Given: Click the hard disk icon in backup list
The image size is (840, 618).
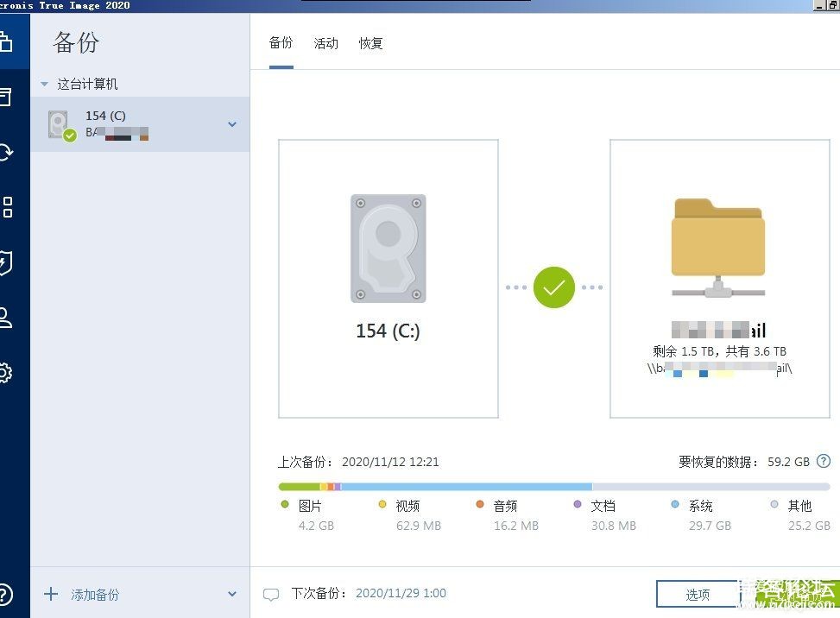Looking at the screenshot, I should (61, 126).
